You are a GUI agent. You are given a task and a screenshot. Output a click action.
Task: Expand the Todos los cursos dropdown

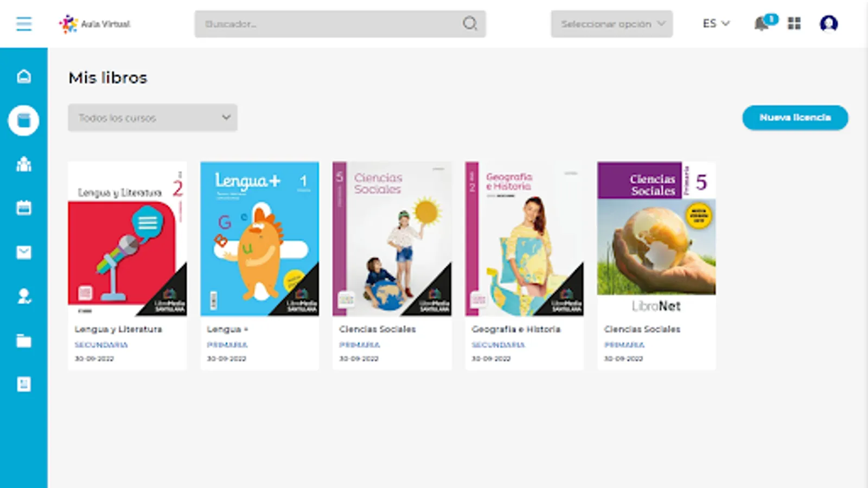[x=152, y=118]
